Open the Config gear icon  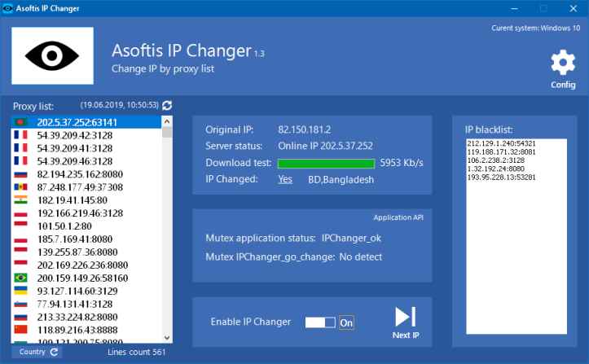(x=563, y=64)
